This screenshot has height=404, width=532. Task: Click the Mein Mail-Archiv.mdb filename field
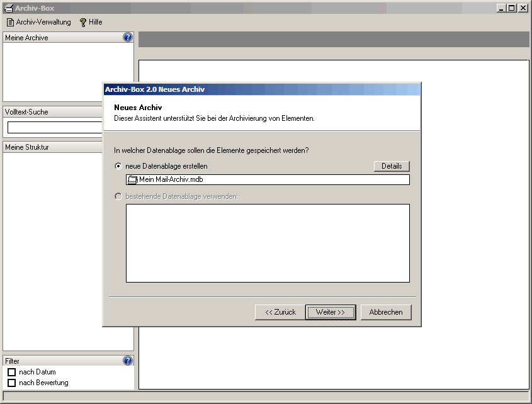tap(271, 179)
